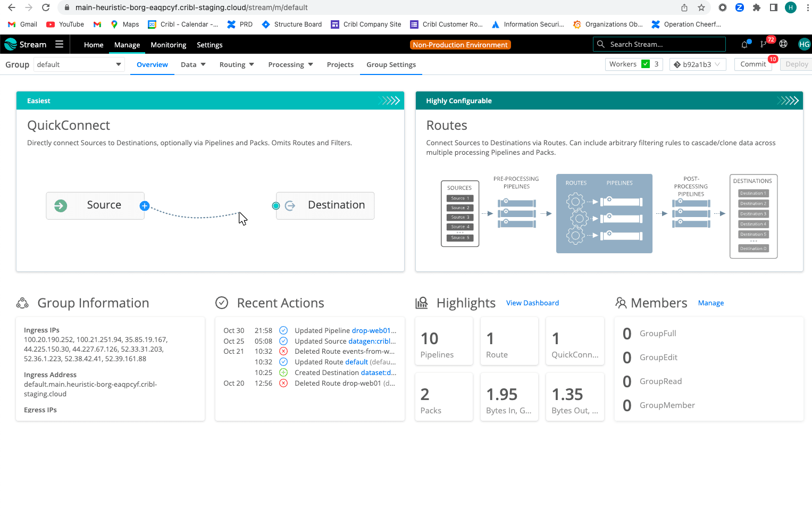Screen dimensions: 812x516
Task: Click Manage link next to Members
Action: (x=710, y=303)
